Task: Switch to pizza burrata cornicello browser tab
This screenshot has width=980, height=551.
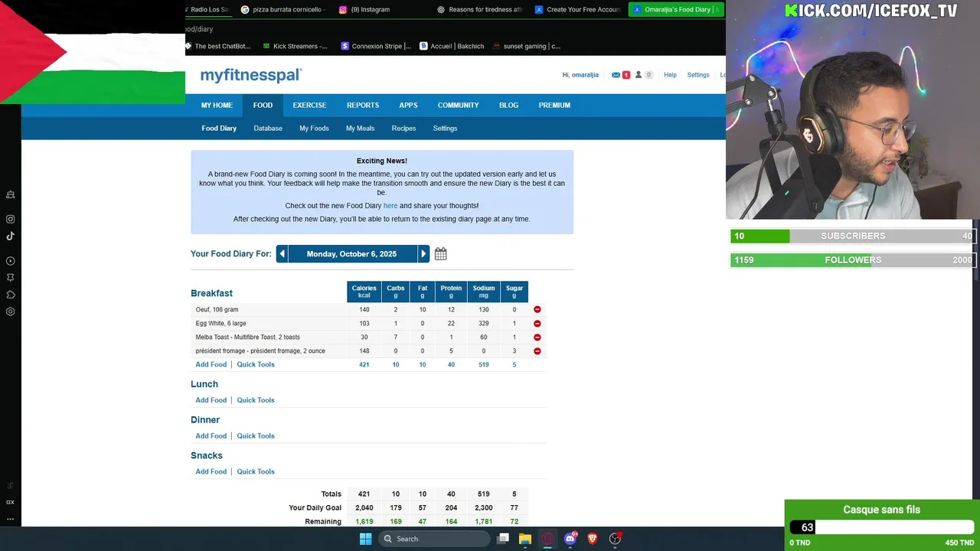Action: (284, 9)
